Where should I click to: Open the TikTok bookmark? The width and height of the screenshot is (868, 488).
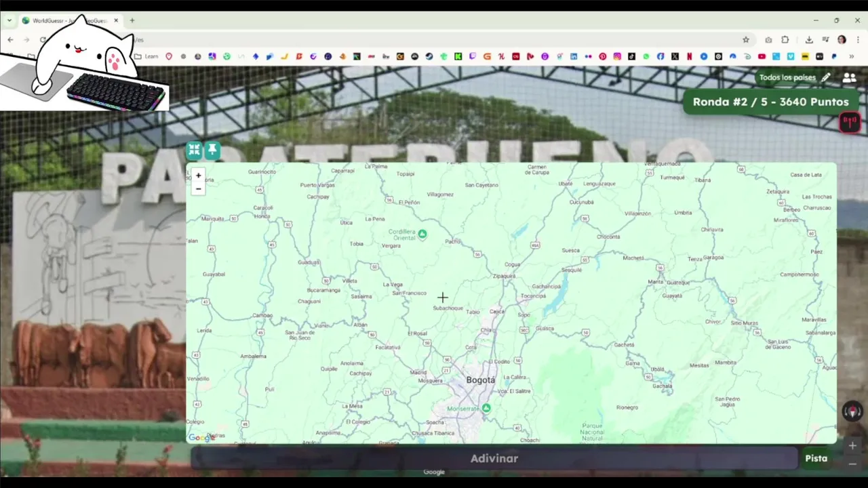click(x=631, y=56)
